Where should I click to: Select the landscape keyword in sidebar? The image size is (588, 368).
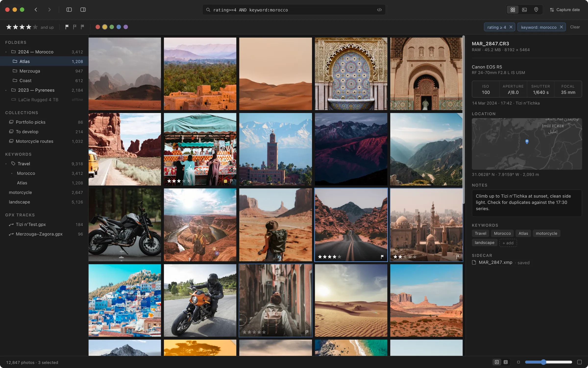pyautogui.click(x=44, y=202)
